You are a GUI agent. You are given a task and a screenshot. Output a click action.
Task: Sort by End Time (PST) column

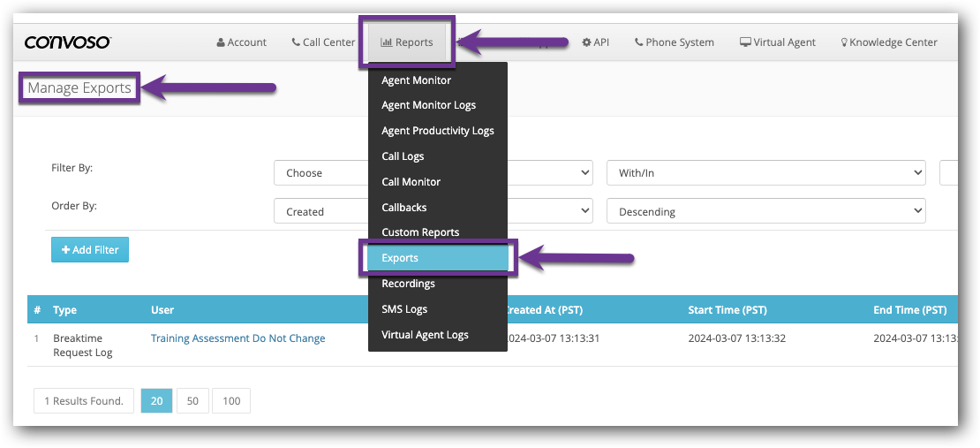[x=910, y=310]
